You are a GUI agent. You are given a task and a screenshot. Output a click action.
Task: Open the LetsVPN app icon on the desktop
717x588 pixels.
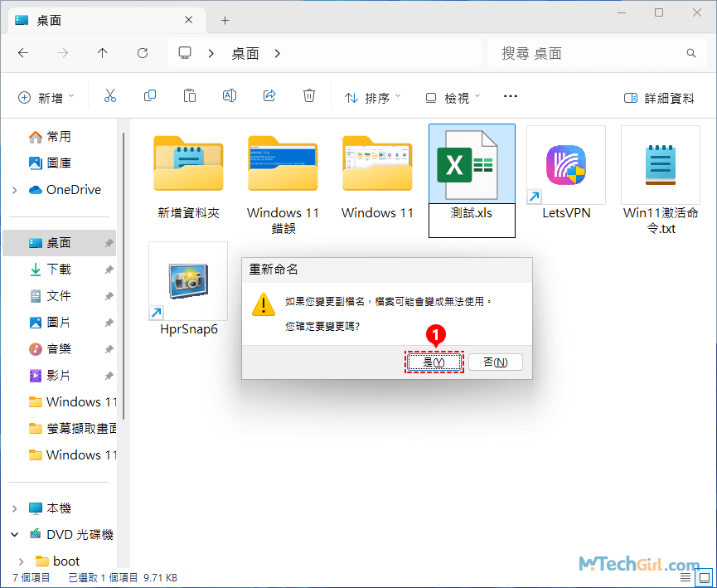point(566,164)
